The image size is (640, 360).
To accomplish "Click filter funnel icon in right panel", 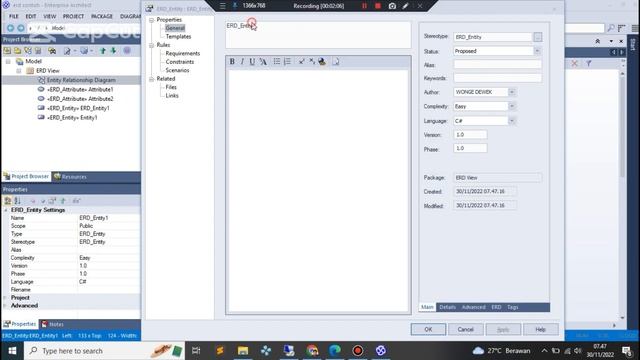I will click(589, 63).
